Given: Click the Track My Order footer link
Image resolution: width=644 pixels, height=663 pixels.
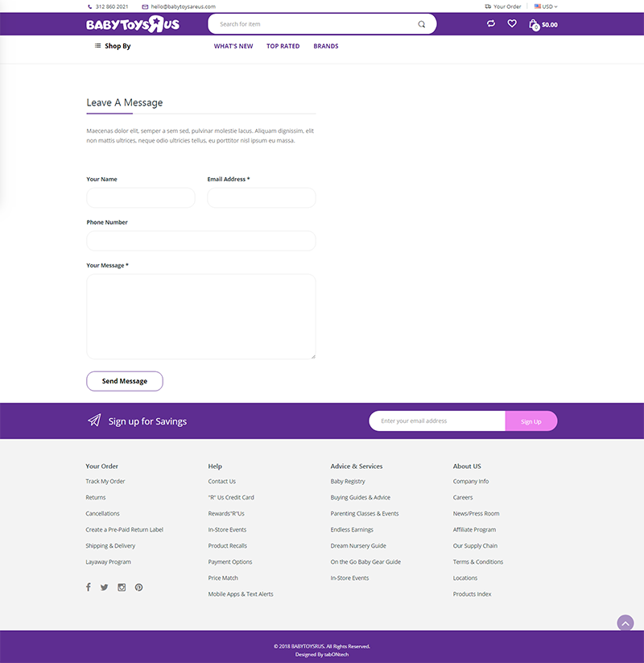Looking at the screenshot, I should 105,481.
